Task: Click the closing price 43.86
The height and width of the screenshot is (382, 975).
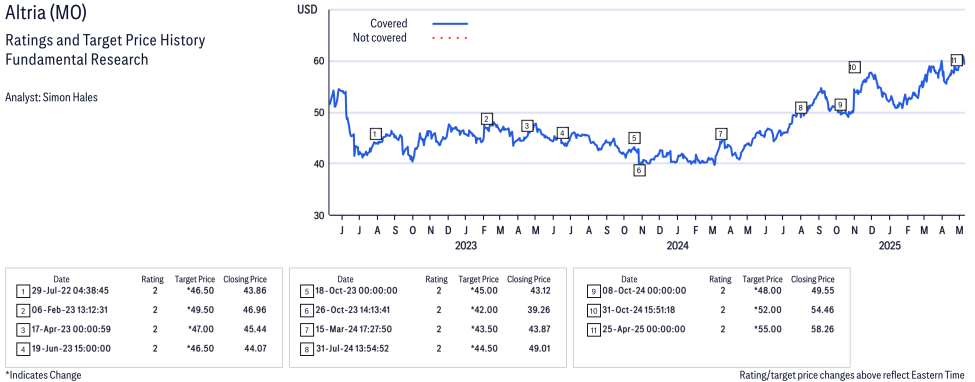Action: 256,291
